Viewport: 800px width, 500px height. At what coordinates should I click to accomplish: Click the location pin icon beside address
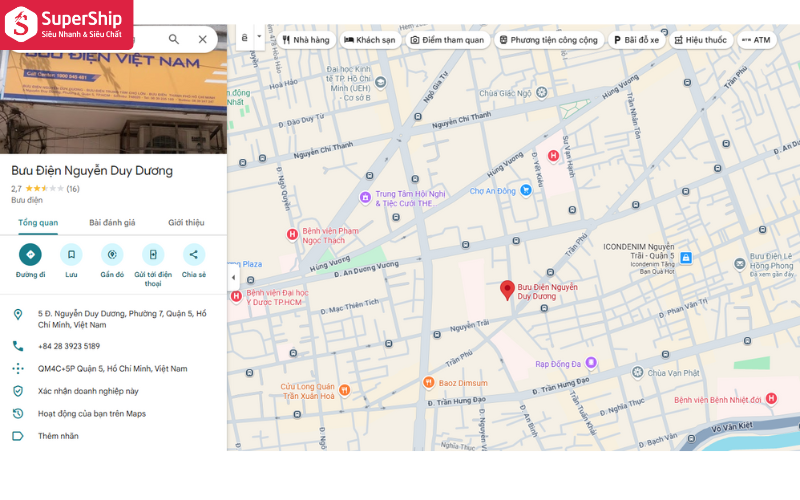(x=18, y=314)
